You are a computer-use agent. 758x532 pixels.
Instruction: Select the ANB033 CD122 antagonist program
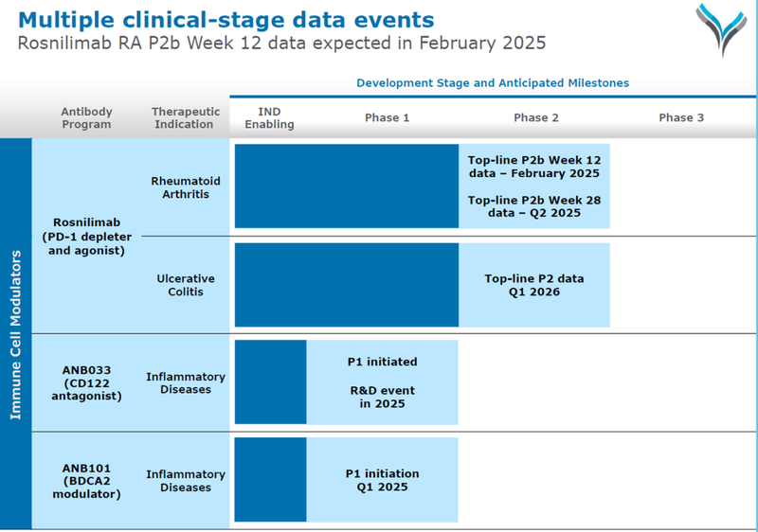pyautogui.click(x=86, y=382)
